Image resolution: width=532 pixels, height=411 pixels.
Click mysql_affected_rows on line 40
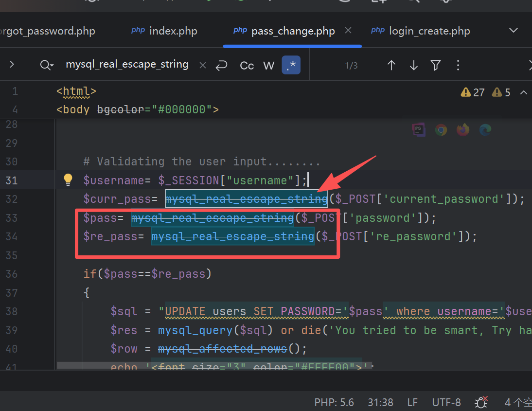click(223, 349)
